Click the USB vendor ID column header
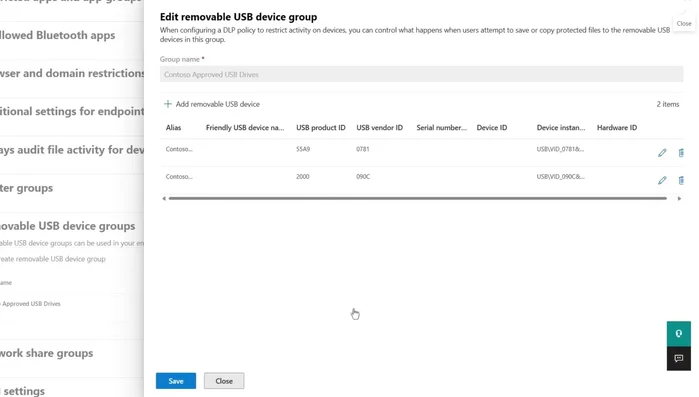This screenshot has width=699, height=397. [379, 127]
